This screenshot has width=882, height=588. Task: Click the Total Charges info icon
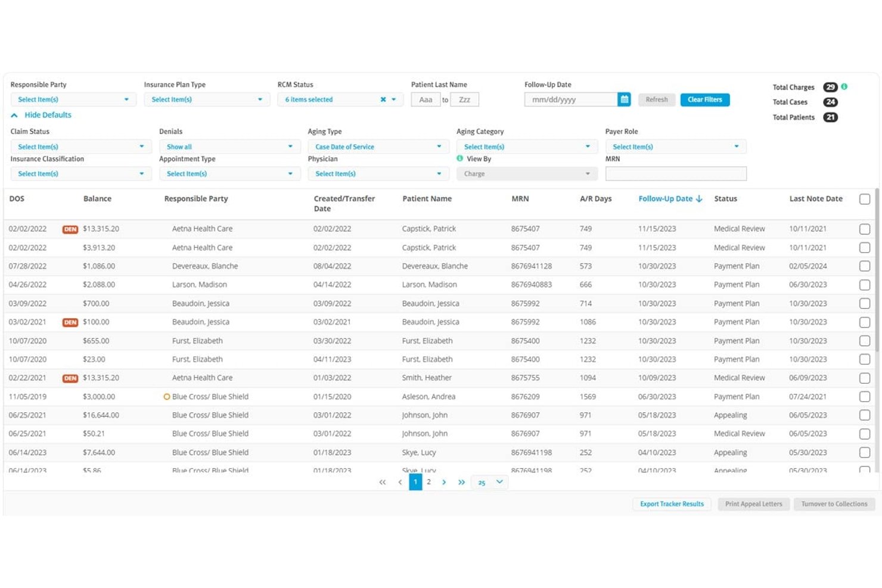pyautogui.click(x=844, y=87)
